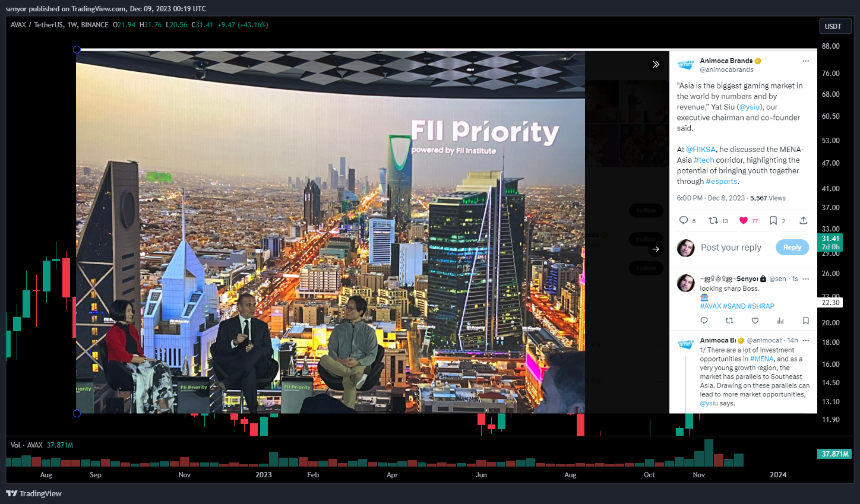Like Senyor's reply with the heart icon

click(755, 321)
